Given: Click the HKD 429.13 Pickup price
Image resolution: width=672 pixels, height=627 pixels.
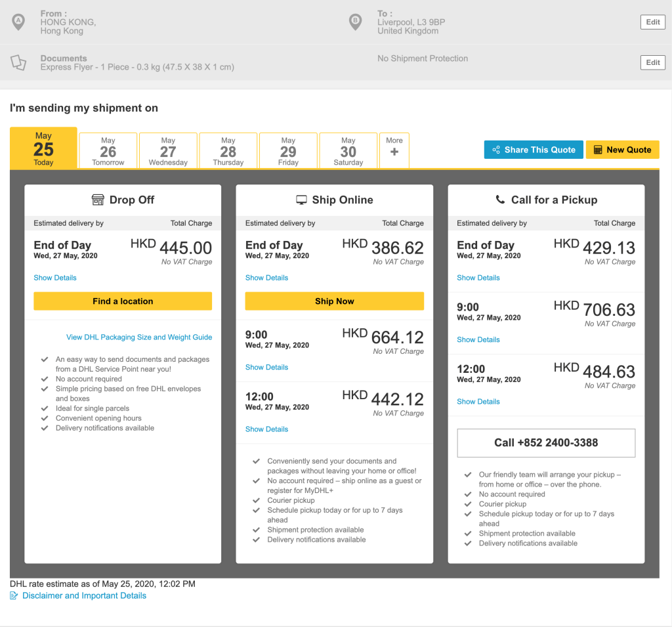Looking at the screenshot, I should pos(595,248).
